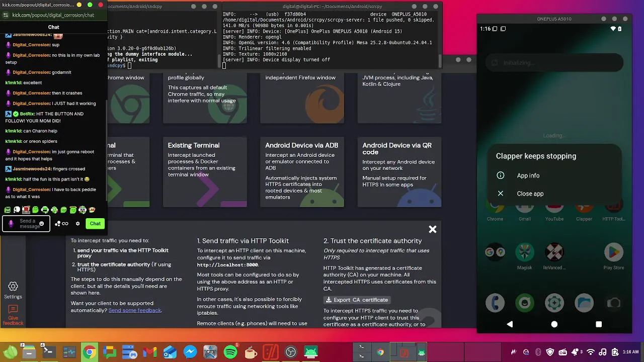644x362 pixels.
Task: Focus the Send a message field
Action: tap(26, 224)
